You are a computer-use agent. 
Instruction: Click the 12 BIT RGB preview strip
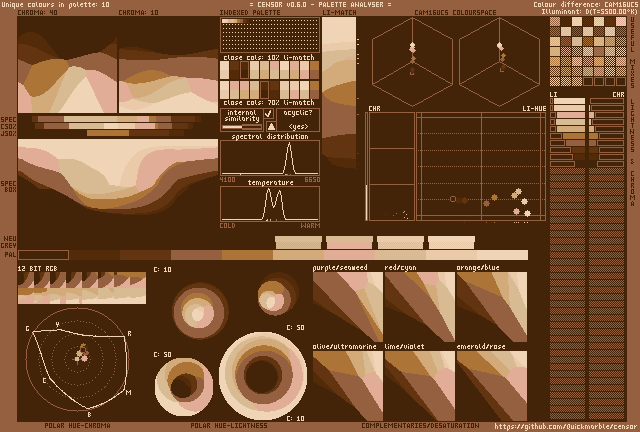(x=82, y=288)
